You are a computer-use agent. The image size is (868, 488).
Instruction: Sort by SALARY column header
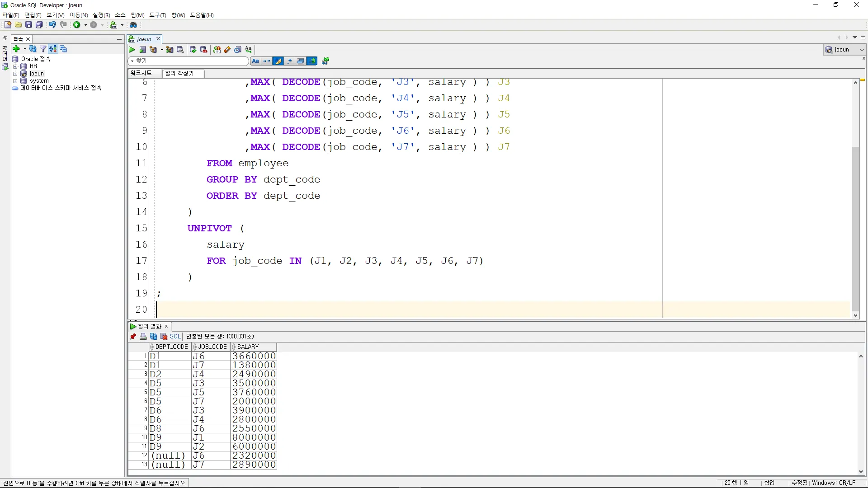[248, 347]
